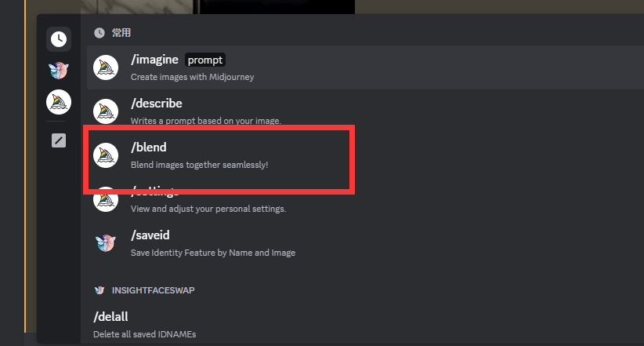The width and height of the screenshot is (644, 346).
Task: Open the built-in slash commands sidebar icon
Action: 59,140
